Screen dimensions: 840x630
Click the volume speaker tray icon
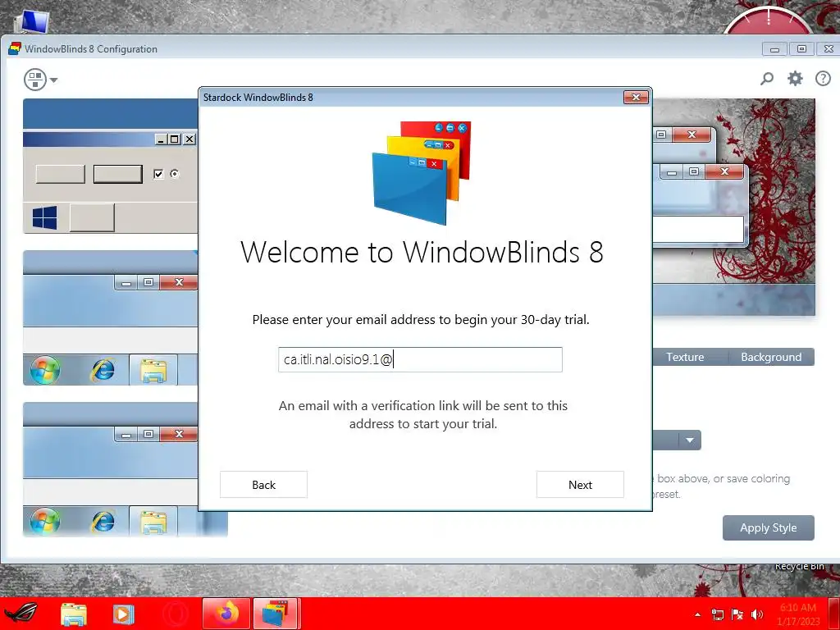[x=757, y=614]
